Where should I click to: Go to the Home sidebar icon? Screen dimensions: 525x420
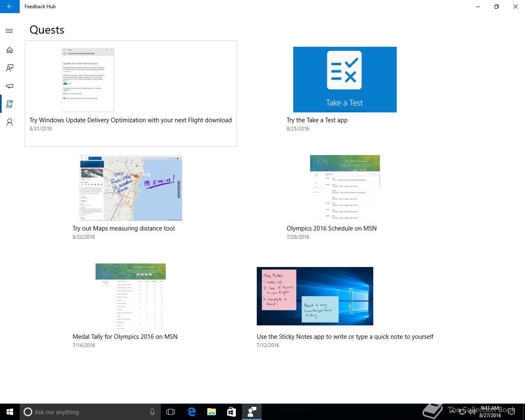pyautogui.click(x=9, y=50)
